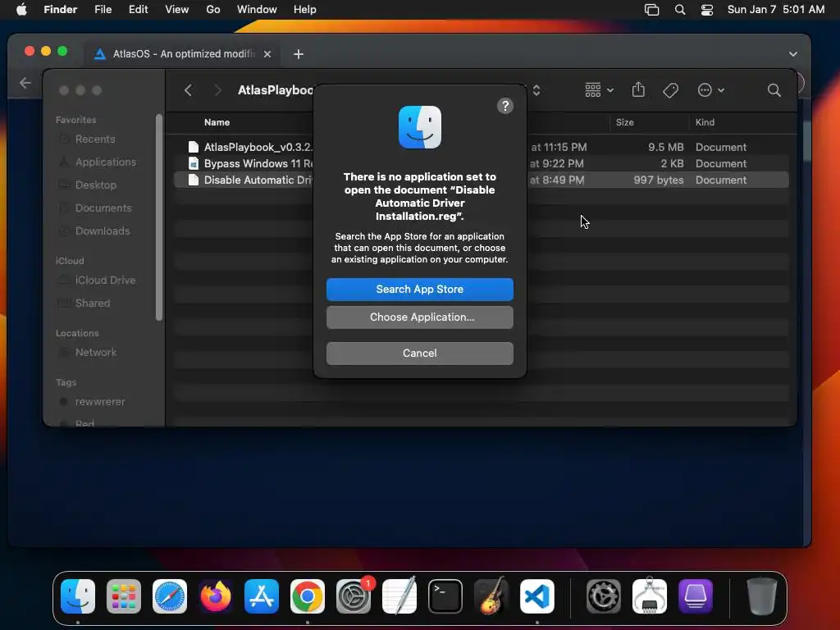Open Spotlight search in menu bar
Screen dimensions: 840x630
tap(680, 10)
